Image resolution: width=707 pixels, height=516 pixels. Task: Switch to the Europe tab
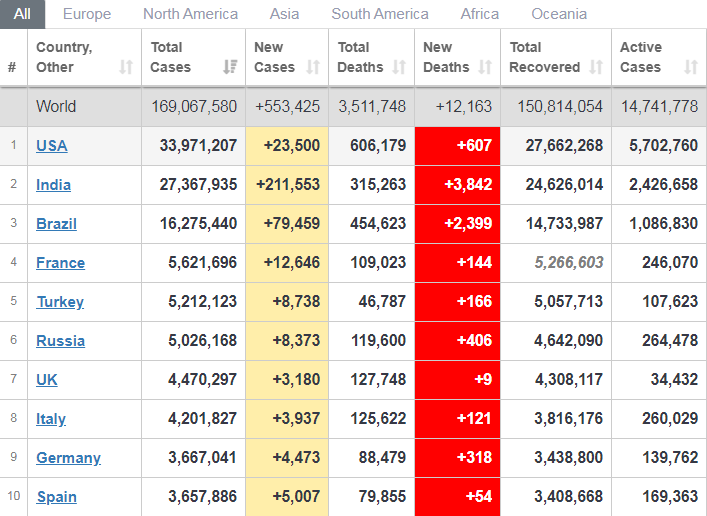87,14
